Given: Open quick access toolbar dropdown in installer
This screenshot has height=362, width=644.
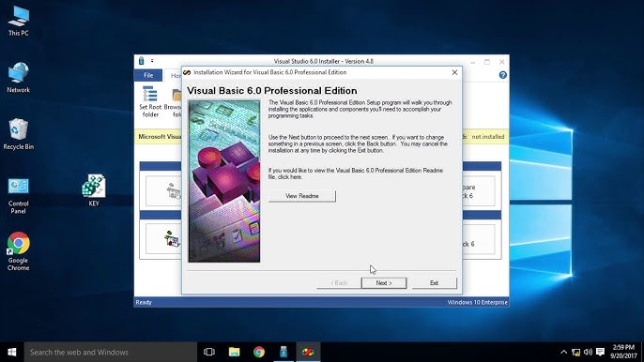Looking at the screenshot, I should click(x=152, y=61).
